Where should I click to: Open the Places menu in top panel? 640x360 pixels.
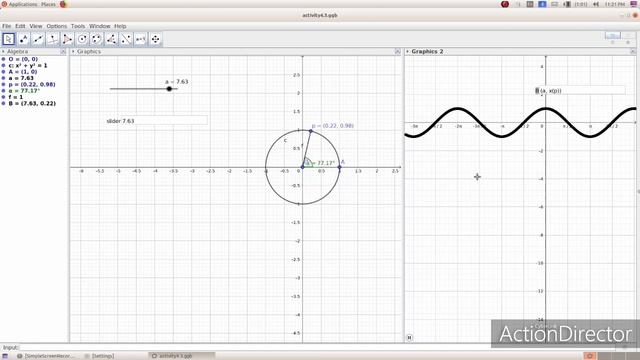[x=48, y=4]
